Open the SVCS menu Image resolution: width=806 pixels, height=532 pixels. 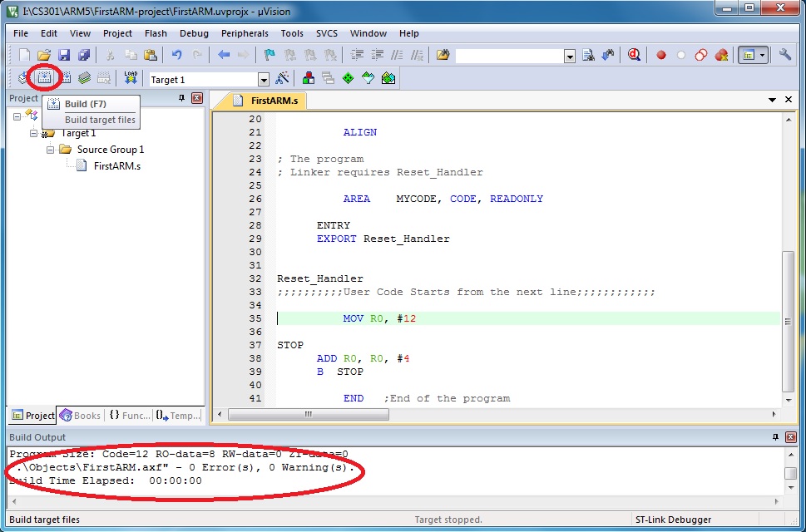click(x=327, y=33)
